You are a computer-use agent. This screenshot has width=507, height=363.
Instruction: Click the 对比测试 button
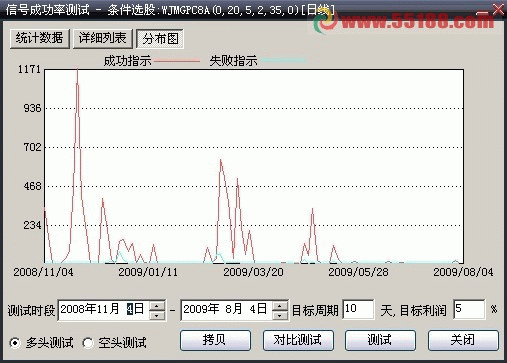coord(298,340)
